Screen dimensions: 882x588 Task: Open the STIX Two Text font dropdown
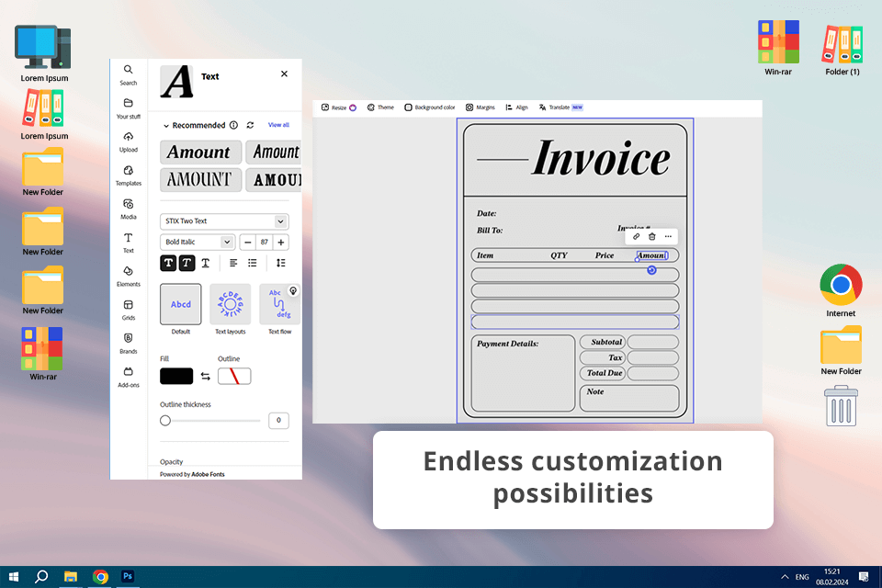tap(224, 221)
